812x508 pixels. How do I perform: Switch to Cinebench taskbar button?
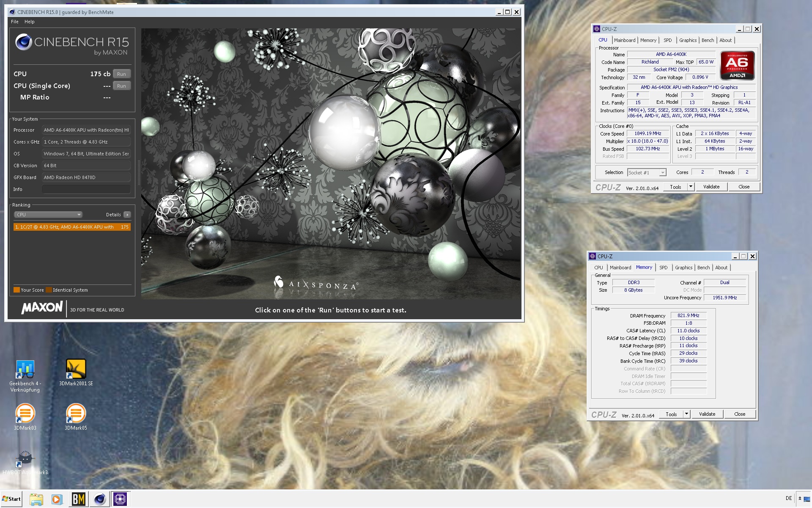(x=100, y=499)
